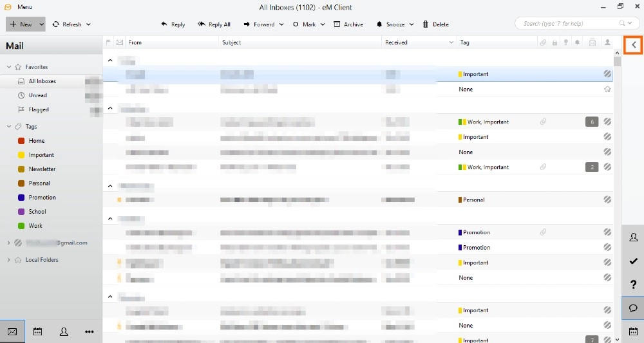Sort by the attachment paperclip column
This screenshot has height=343, width=644.
tap(543, 42)
